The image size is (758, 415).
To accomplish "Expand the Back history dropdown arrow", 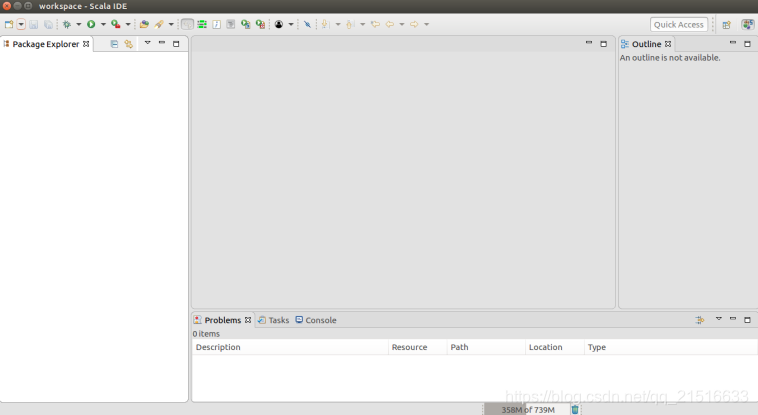I will coord(401,24).
